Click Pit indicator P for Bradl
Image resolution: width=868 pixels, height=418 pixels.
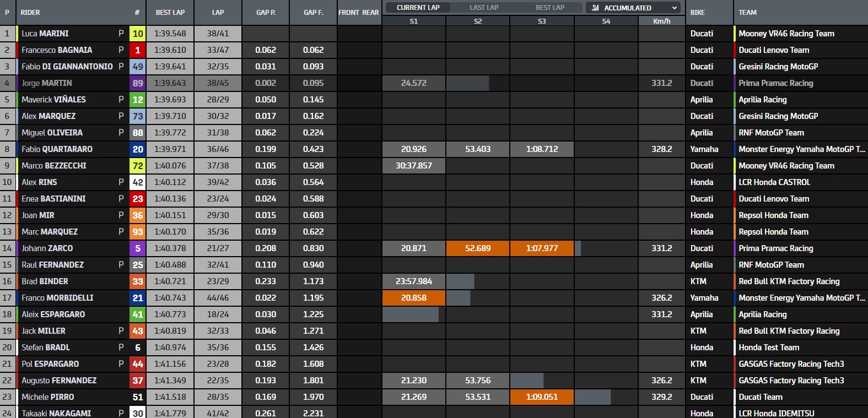pyautogui.click(x=121, y=348)
